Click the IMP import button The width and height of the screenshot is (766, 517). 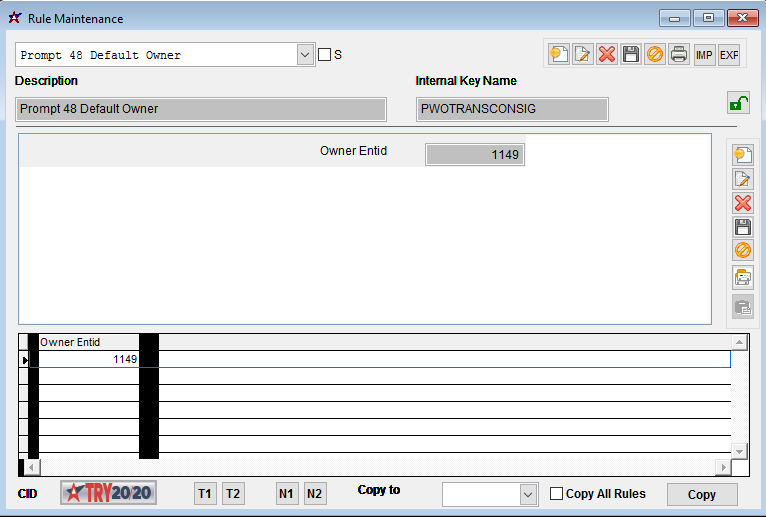point(705,54)
